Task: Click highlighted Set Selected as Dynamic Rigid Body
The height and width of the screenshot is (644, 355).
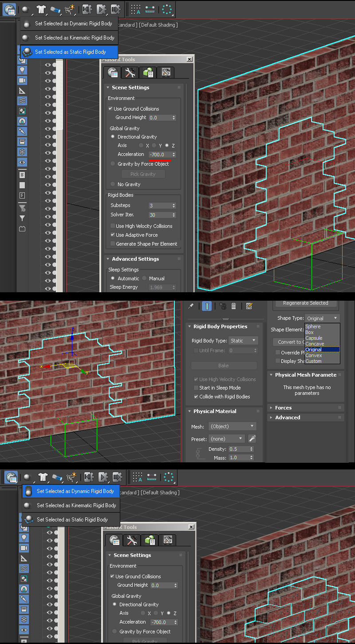Action: click(x=71, y=491)
